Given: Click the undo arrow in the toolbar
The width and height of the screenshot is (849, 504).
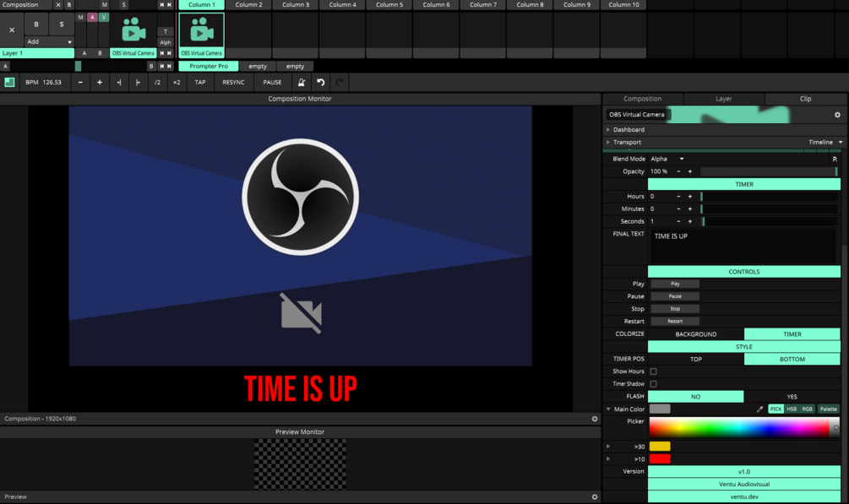Looking at the screenshot, I should 320,82.
